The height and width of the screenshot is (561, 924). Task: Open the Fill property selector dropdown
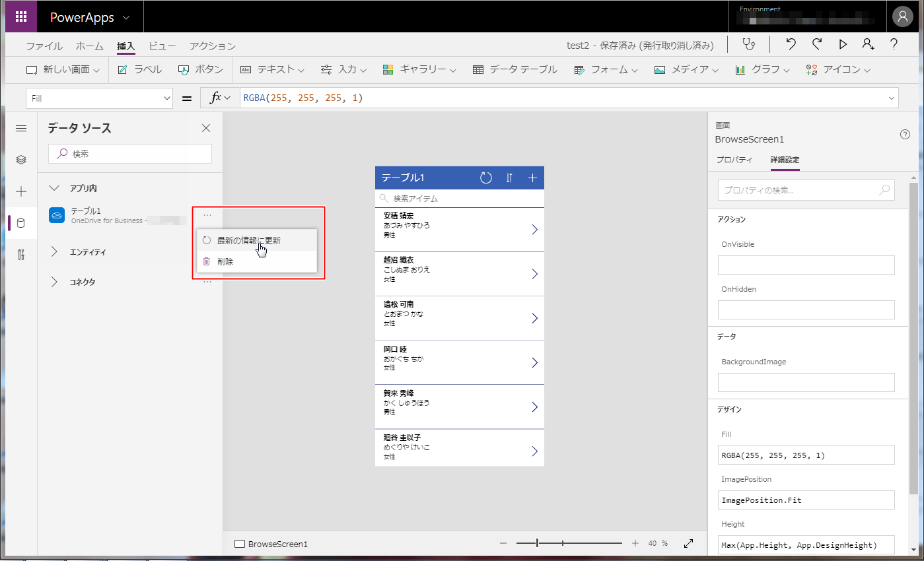pos(99,98)
